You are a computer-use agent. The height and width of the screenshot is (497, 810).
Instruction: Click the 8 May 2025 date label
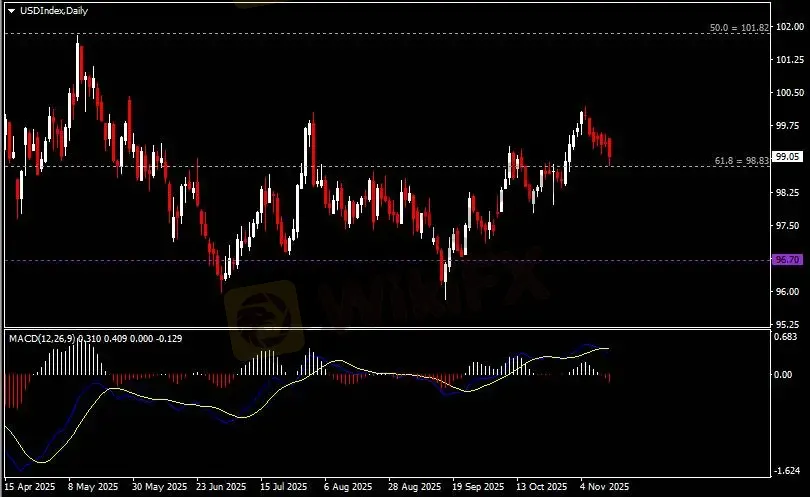point(93,487)
